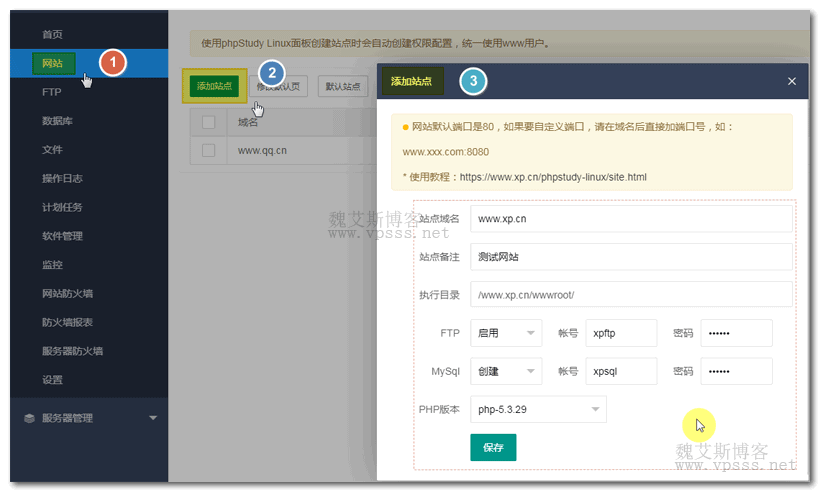Click the green 保存 button

pos(493,447)
